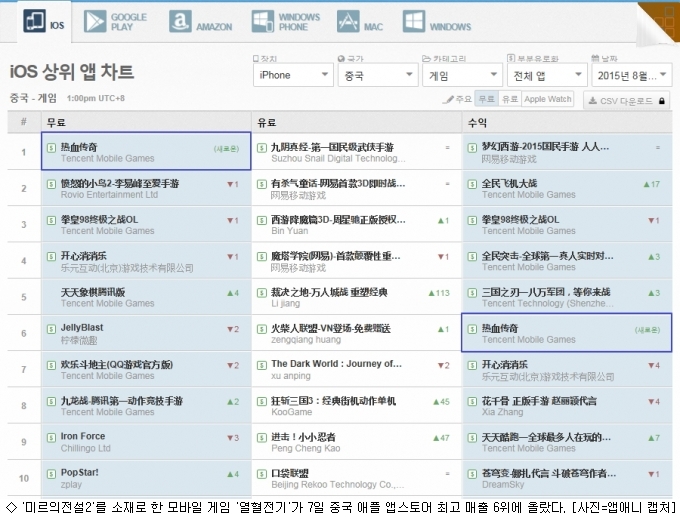Click the Windows Phone logo icon
The image size is (680, 519).
pyautogui.click(x=263, y=21)
